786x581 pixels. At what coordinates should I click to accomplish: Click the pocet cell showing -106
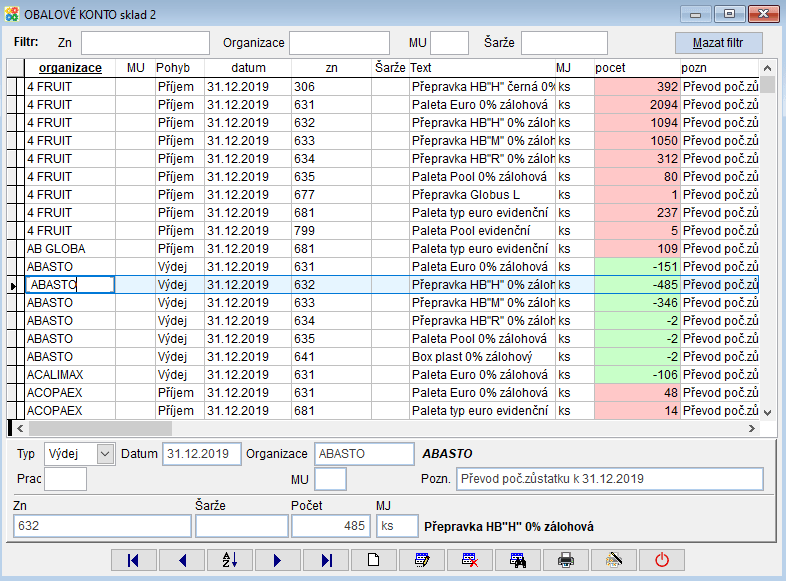click(637, 375)
